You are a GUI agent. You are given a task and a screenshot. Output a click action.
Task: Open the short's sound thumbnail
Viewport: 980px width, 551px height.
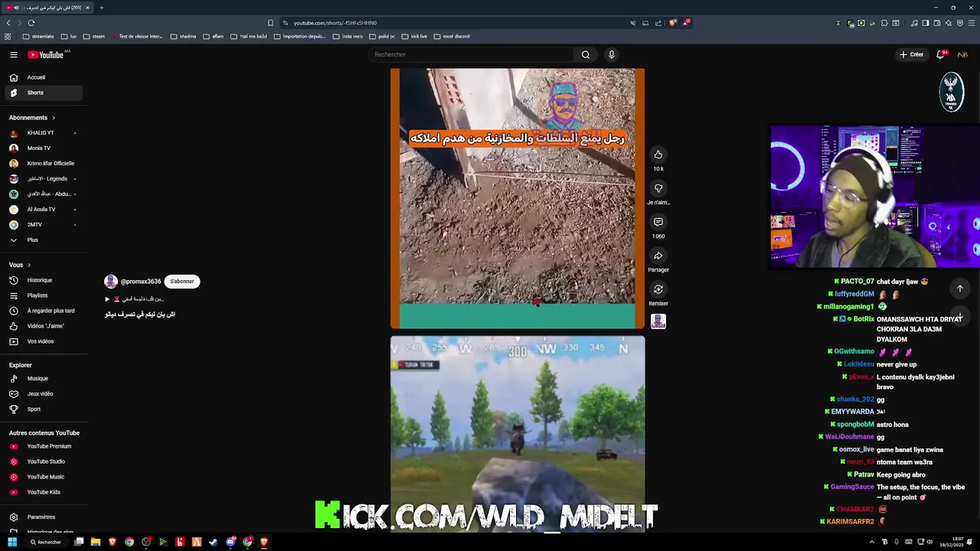point(658,321)
